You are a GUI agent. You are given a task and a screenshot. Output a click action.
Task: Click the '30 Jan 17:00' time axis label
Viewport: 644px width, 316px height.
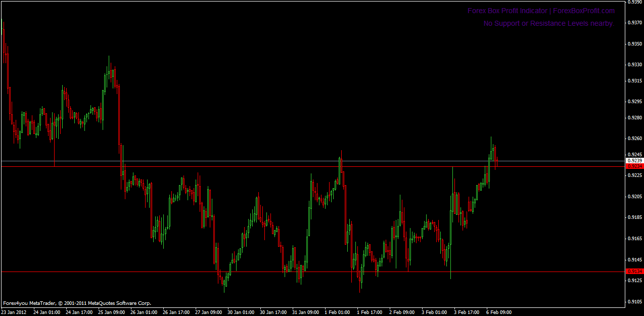(273, 312)
